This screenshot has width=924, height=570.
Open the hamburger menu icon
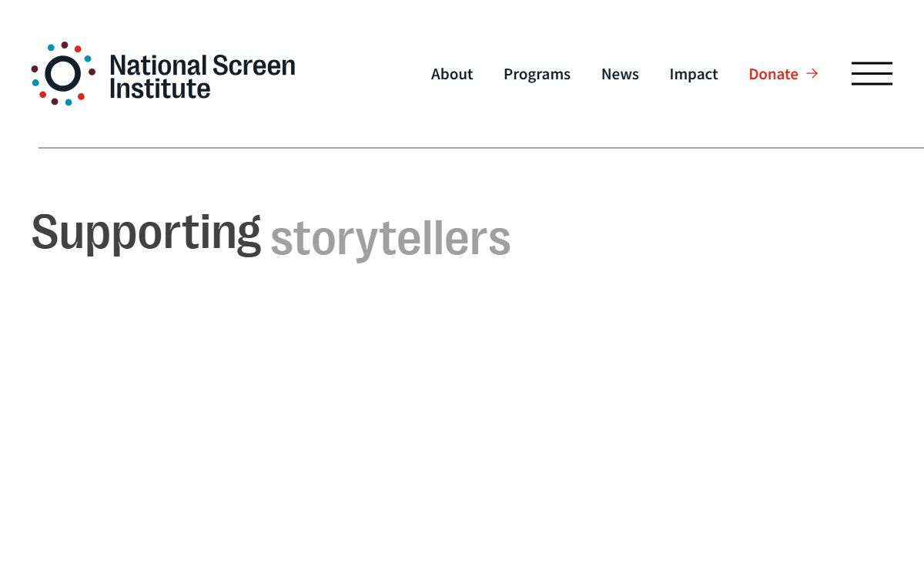872,74
